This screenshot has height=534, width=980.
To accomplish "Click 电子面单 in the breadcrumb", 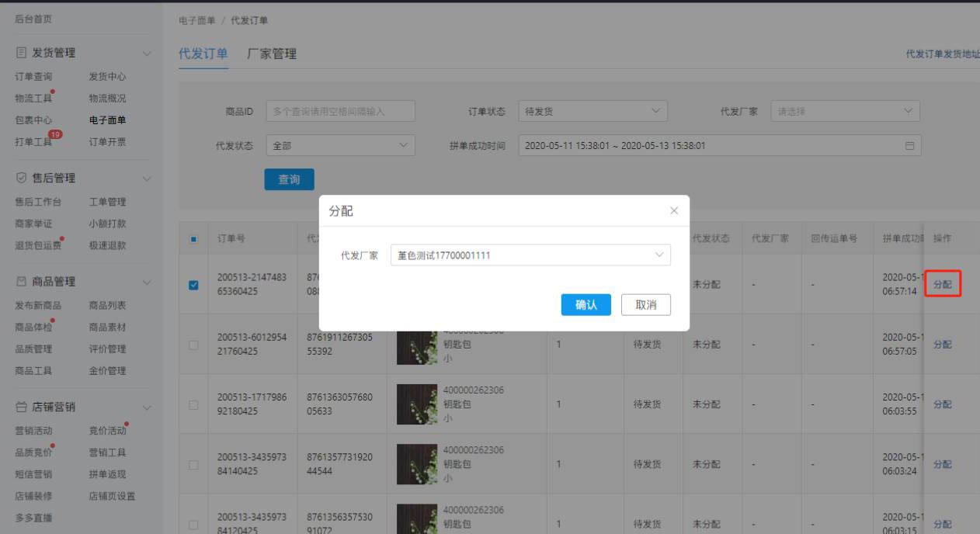I will [x=197, y=20].
